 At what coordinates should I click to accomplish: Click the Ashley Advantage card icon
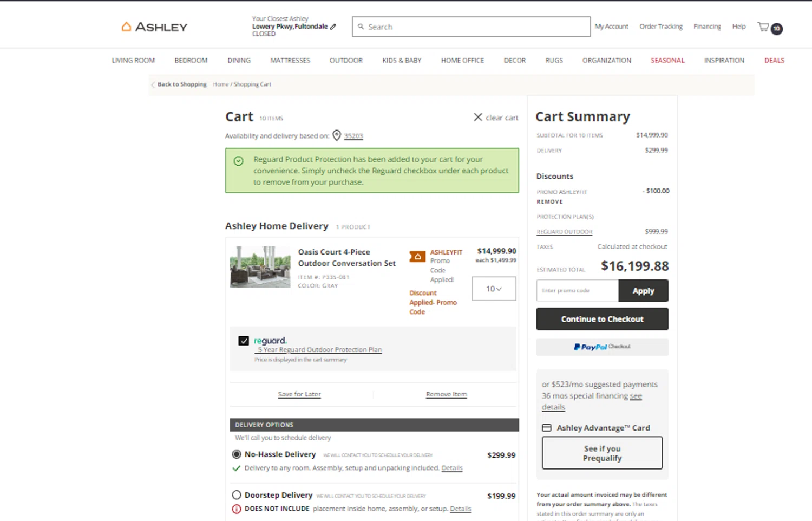[547, 427]
